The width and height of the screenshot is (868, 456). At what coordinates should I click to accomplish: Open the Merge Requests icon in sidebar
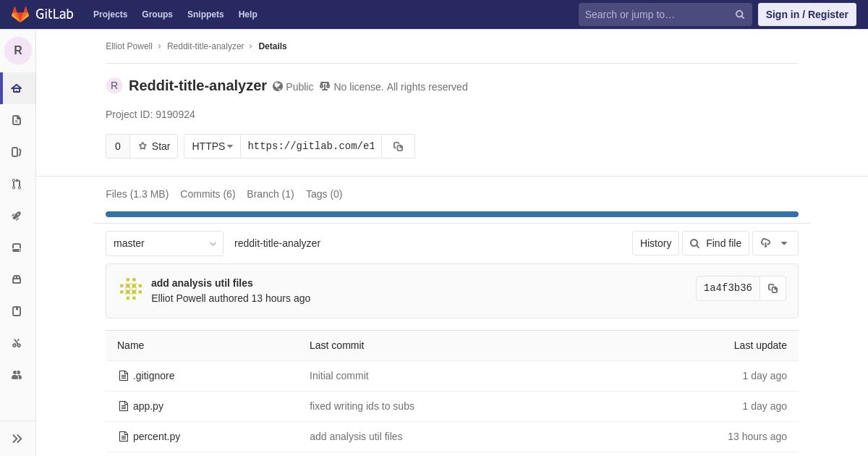click(17, 184)
